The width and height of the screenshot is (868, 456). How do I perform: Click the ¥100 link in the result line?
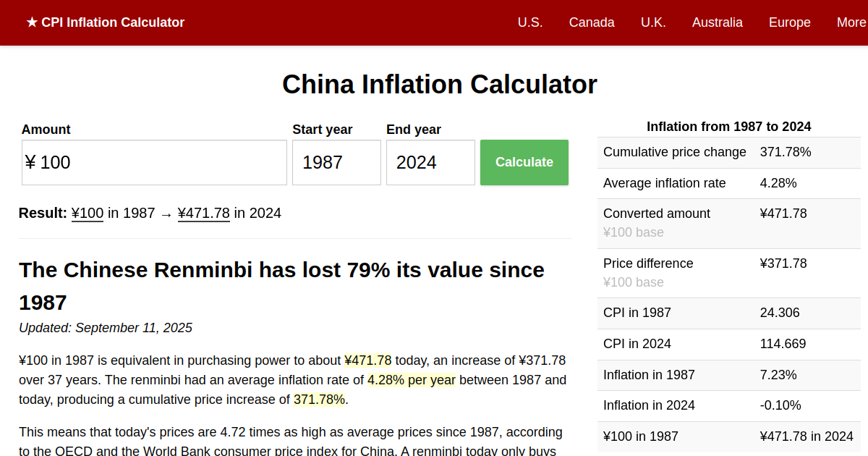(x=87, y=213)
